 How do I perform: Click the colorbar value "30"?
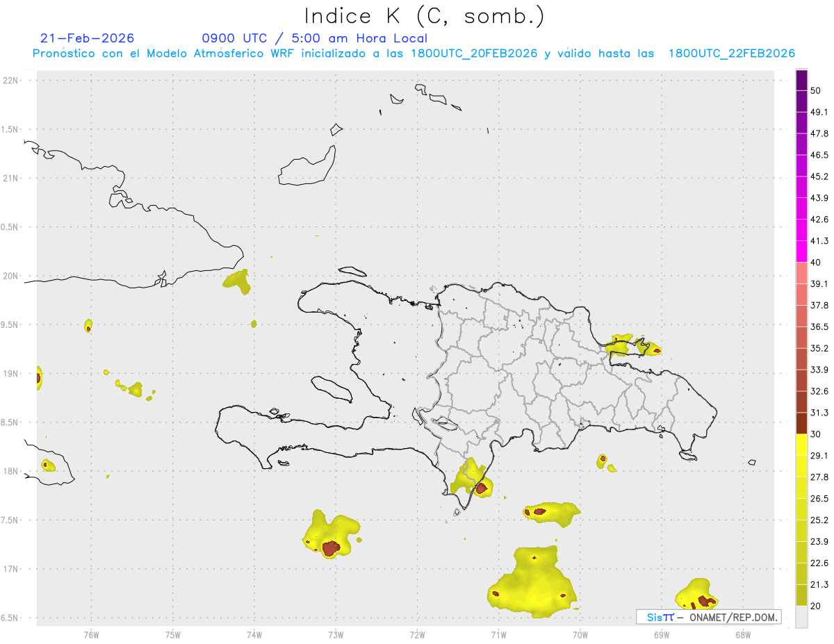pyautogui.click(x=816, y=434)
